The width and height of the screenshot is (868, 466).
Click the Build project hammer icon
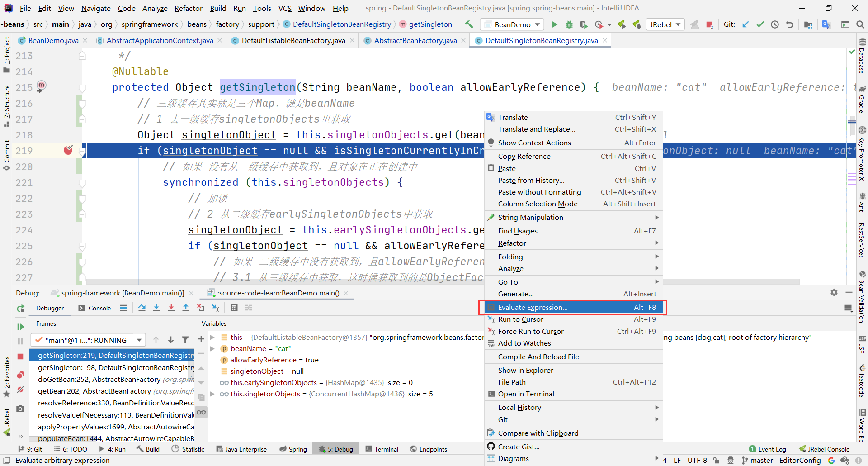[x=469, y=24]
